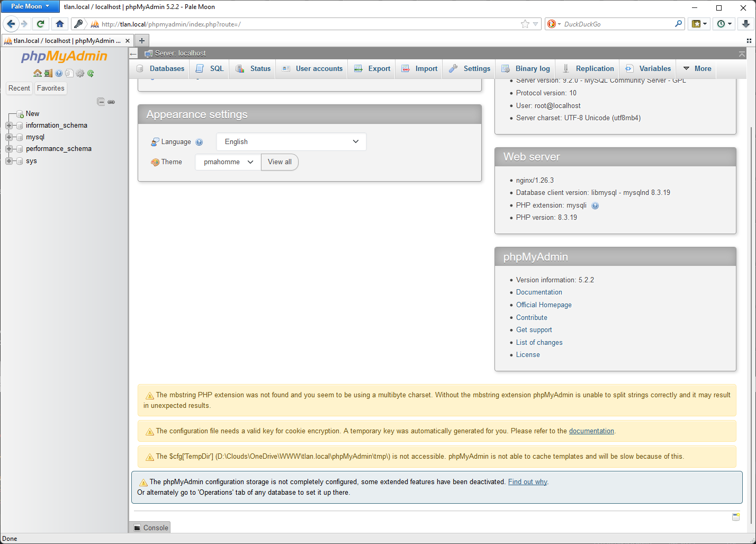Image resolution: width=756 pixels, height=544 pixels.
Task: Open the browser Downloads arrow button
Action: (x=745, y=24)
